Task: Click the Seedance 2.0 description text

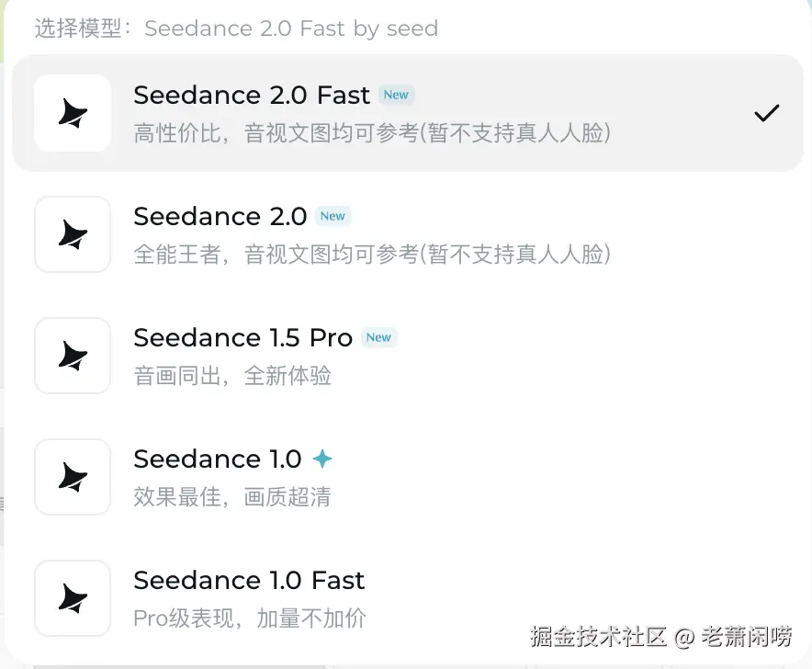Action: click(x=372, y=254)
